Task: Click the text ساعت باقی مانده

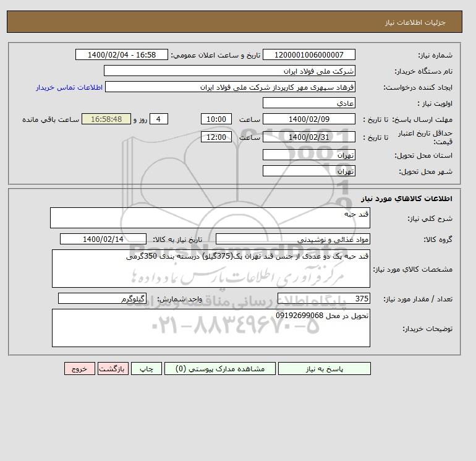Action: [51, 119]
